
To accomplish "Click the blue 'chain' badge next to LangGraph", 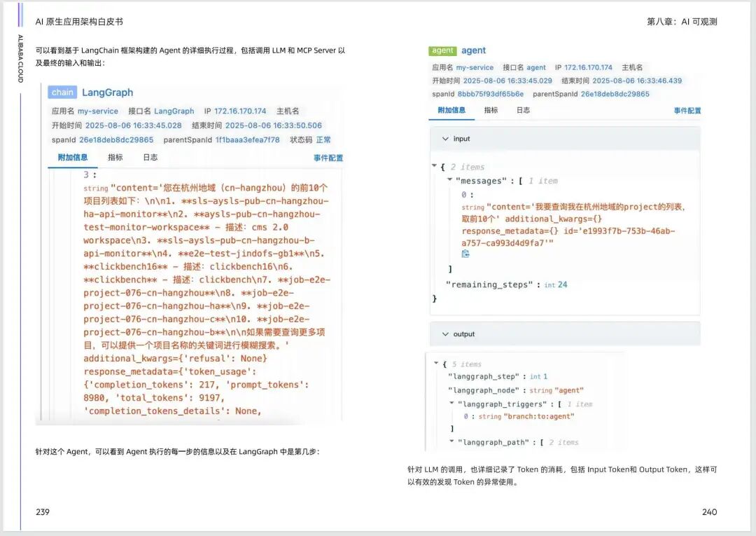I will (62, 92).
